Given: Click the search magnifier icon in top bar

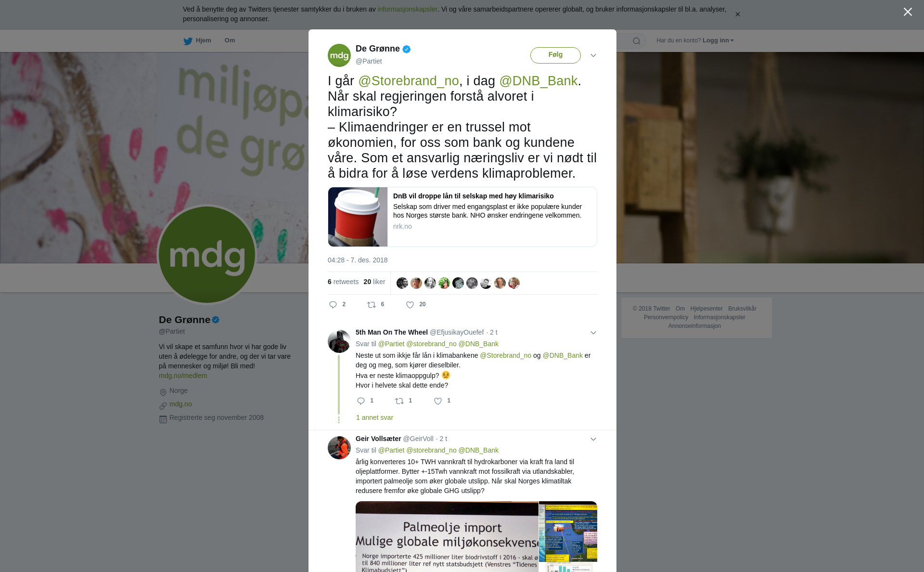Looking at the screenshot, I should point(637,41).
